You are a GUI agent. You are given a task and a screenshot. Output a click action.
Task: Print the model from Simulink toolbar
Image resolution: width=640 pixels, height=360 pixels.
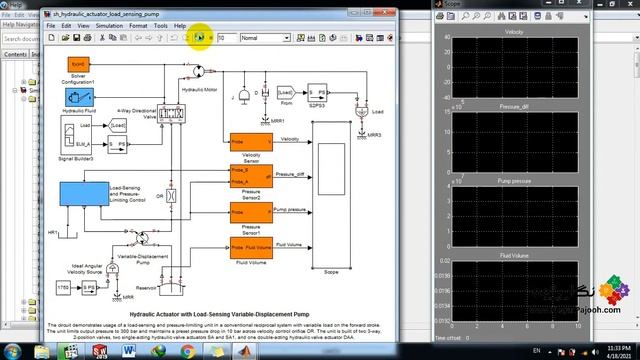(x=87, y=38)
